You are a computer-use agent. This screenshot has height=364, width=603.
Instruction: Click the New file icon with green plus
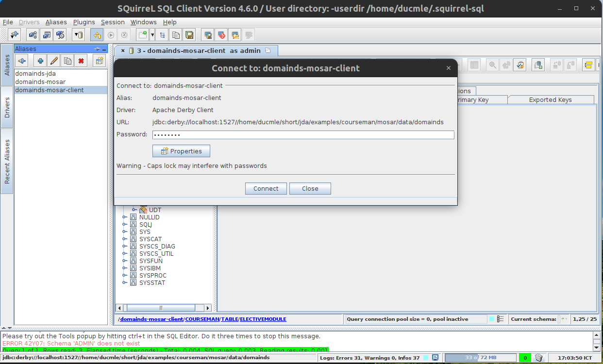pyautogui.click(x=143, y=35)
